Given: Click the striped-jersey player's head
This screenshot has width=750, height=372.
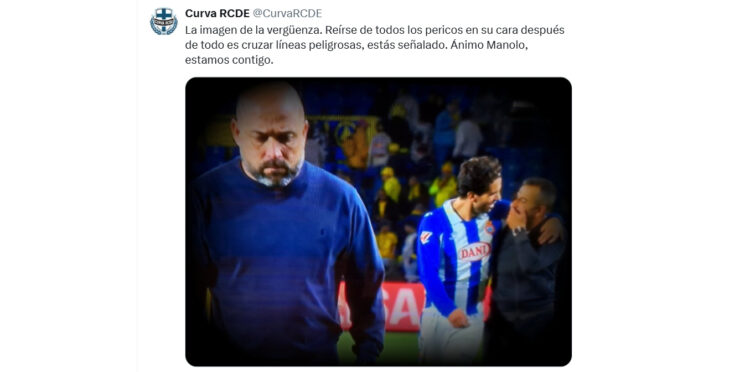Looking at the screenshot, I should [x=479, y=185].
